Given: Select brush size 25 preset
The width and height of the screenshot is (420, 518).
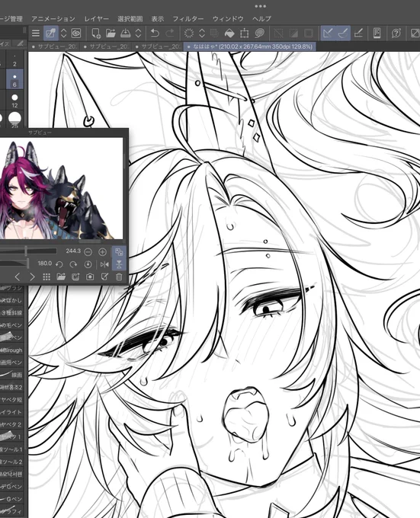Looking at the screenshot, I should (x=14, y=120).
